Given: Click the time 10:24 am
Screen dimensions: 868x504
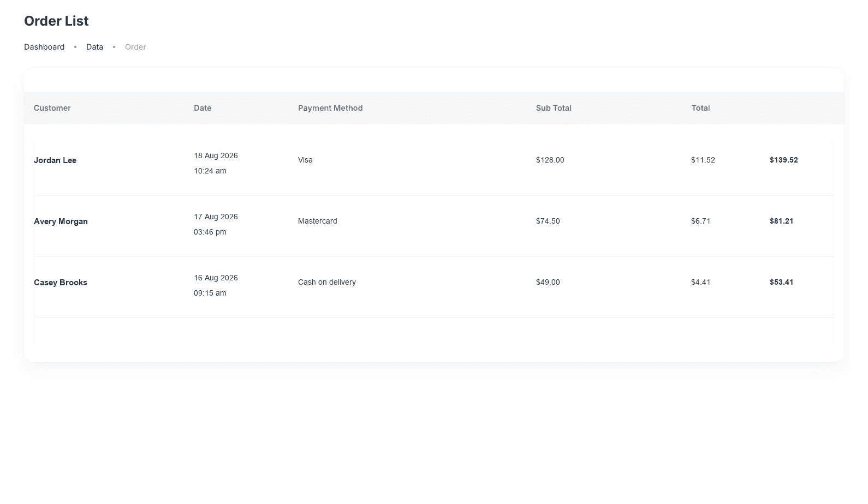Looking at the screenshot, I should point(210,171).
